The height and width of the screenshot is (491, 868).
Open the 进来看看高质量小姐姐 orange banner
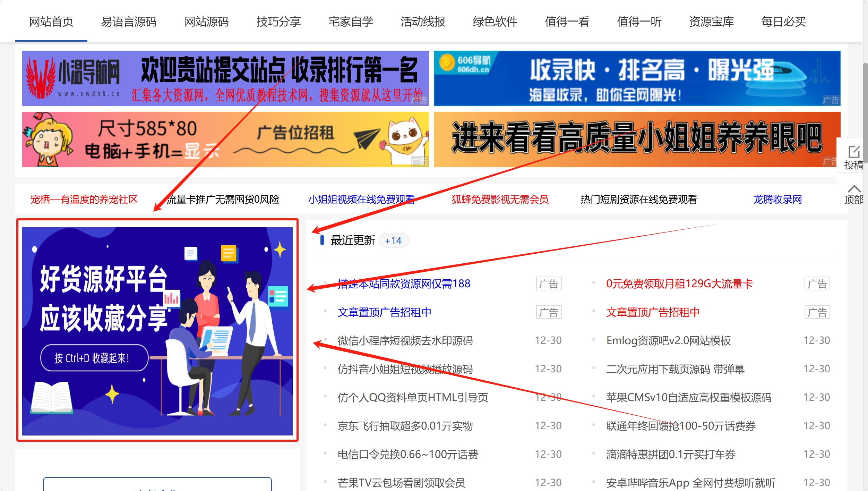(637, 139)
